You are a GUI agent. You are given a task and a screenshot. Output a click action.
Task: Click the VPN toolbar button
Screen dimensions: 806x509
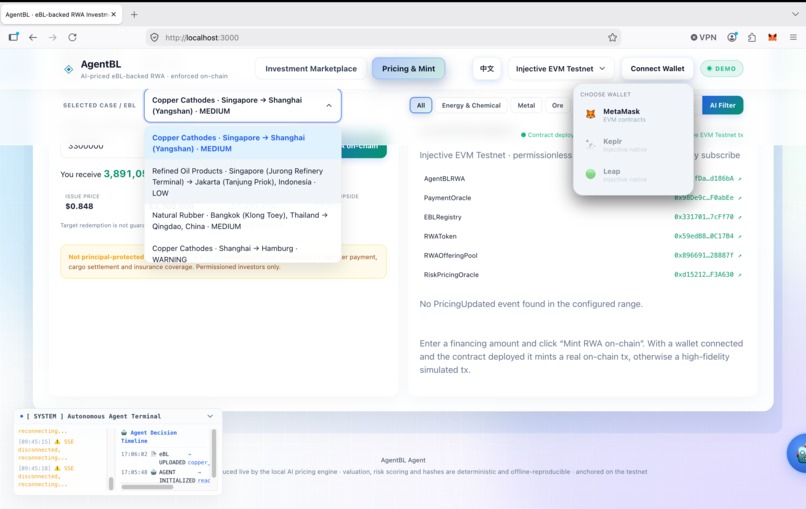pos(703,38)
